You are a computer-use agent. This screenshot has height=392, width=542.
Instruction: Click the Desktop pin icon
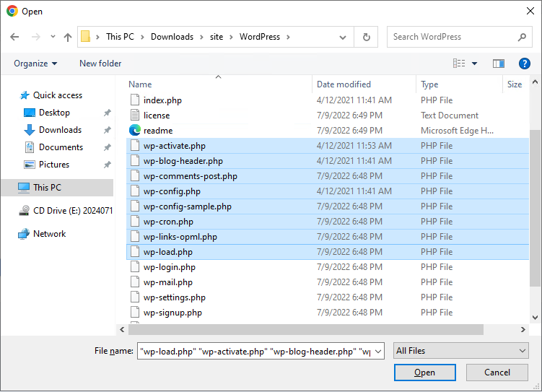[108, 113]
